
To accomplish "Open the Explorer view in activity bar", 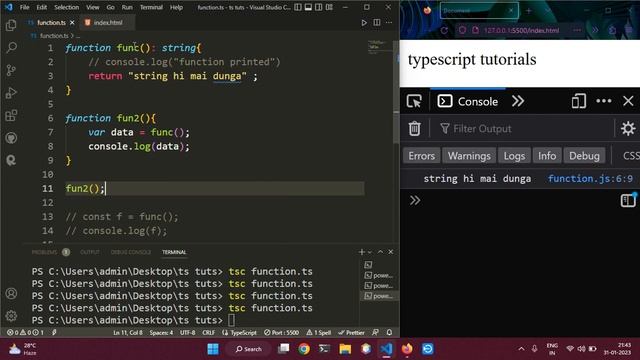I will tap(11, 25).
